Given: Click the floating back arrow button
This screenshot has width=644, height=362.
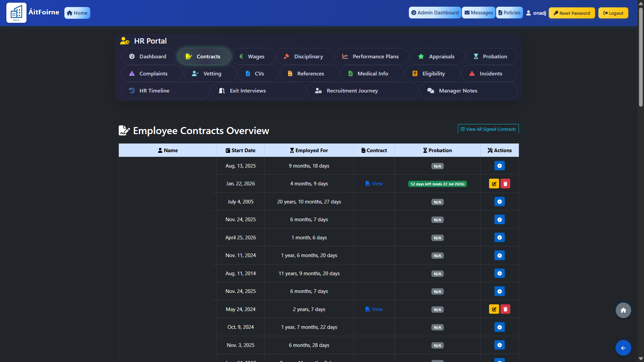Looking at the screenshot, I should (x=623, y=348).
